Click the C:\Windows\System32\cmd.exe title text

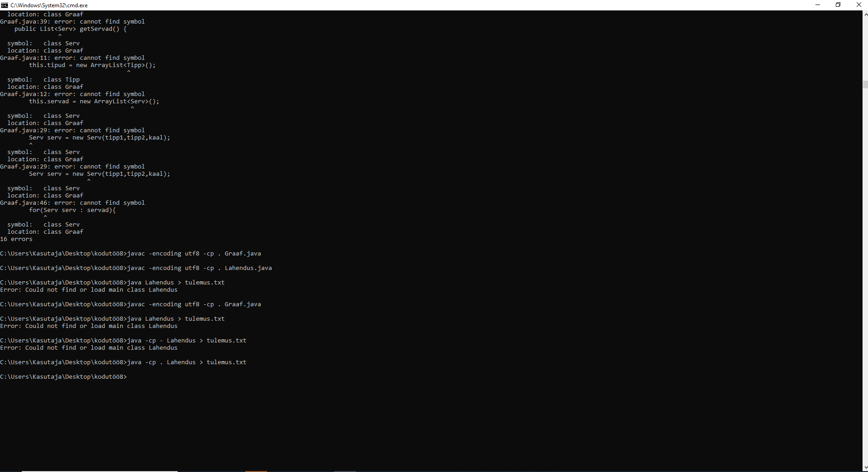pos(49,5)
